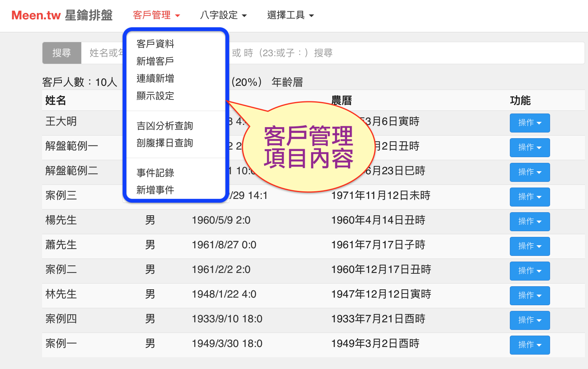Viewport: 588px width, 369px height.
Task: Click lunar date 1947年12月12日寅時
Action: [x=381, y=294]
